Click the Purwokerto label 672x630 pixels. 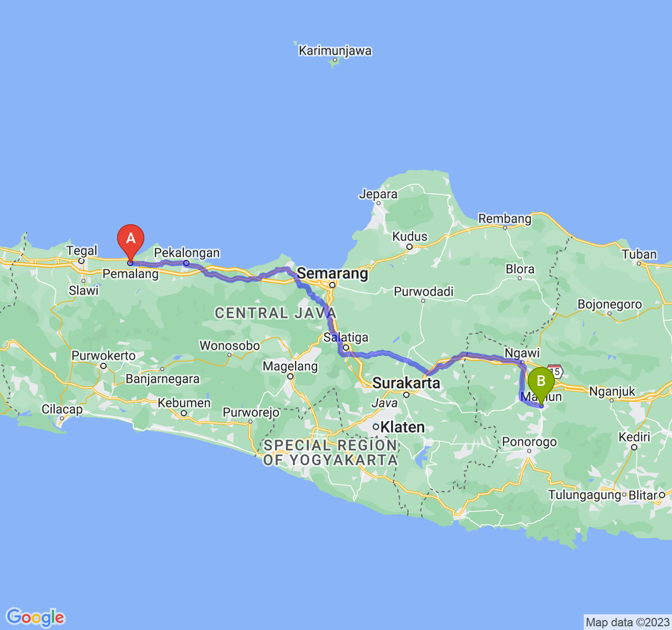[103, 356]
